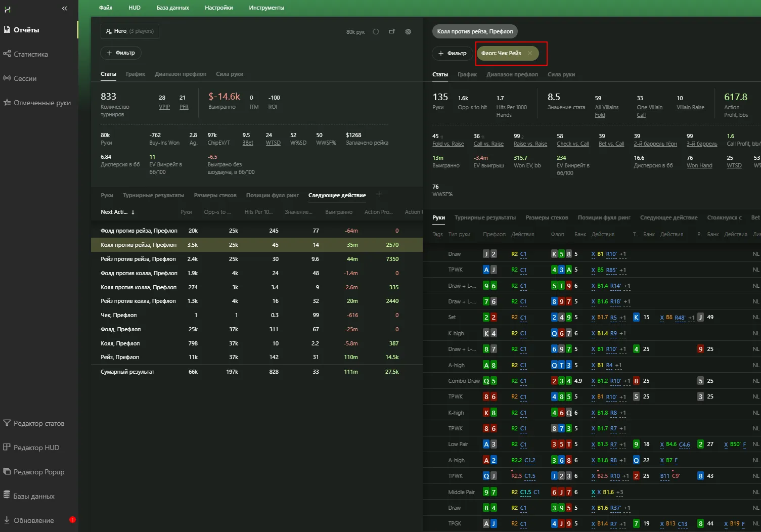Open Отмеченные руки starred hands icon
The width and height of the screenshot is (761, 532).
coord(7,103)
